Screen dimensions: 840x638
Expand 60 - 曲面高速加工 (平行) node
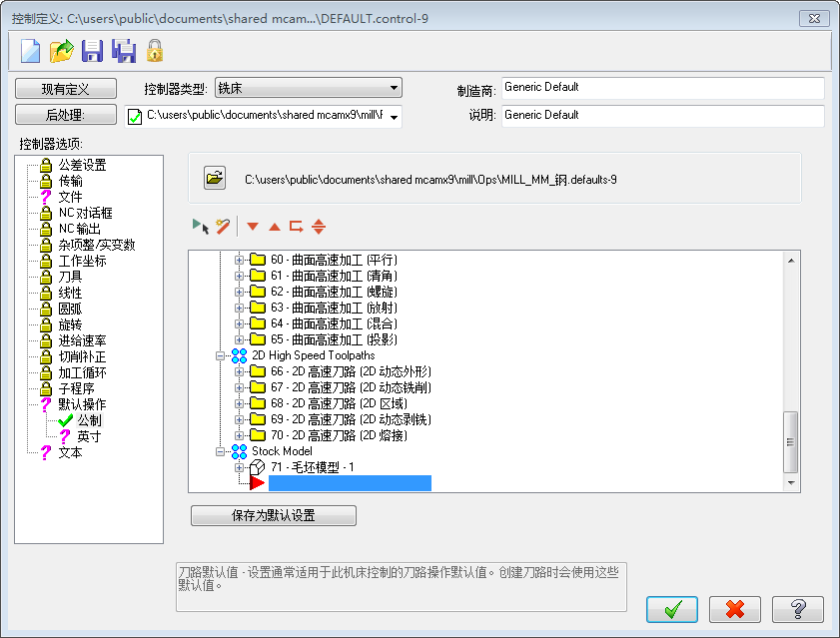coord(240,261)
